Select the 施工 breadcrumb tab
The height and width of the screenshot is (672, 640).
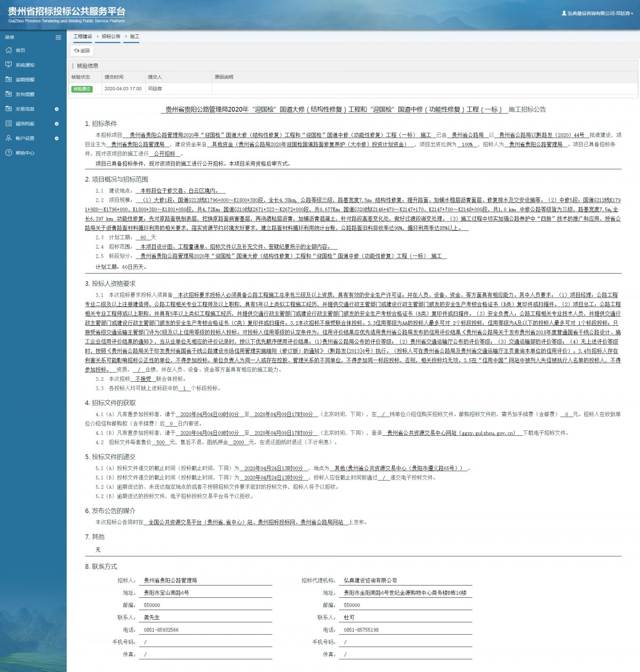click(x=134, y=36)
